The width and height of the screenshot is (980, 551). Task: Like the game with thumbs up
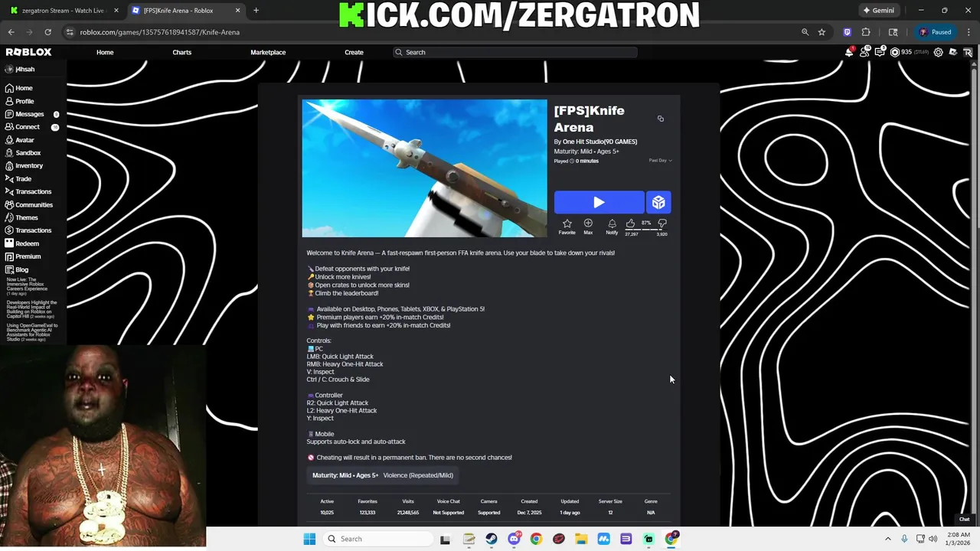point(630,224)
